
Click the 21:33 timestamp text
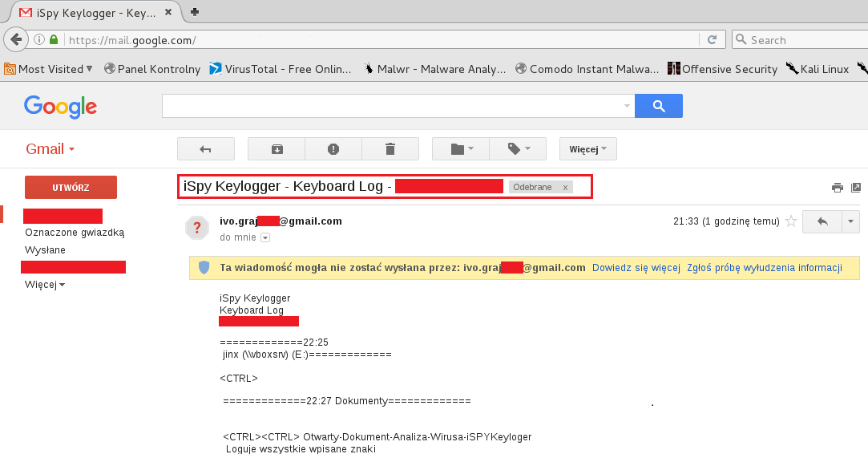tap(726, 221)
